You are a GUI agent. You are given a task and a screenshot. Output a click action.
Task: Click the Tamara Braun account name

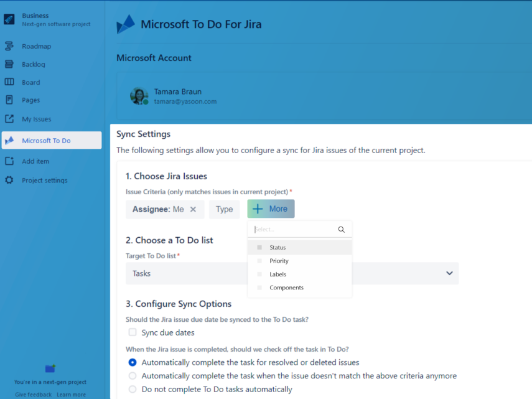pyautogui.click(x=178, y=92)
